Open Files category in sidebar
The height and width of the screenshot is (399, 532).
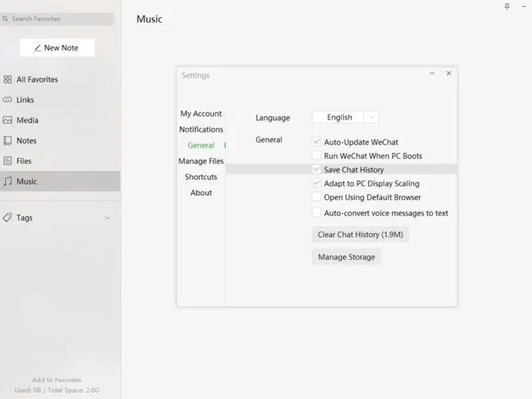pyautogui.click(x=60, y=161)
